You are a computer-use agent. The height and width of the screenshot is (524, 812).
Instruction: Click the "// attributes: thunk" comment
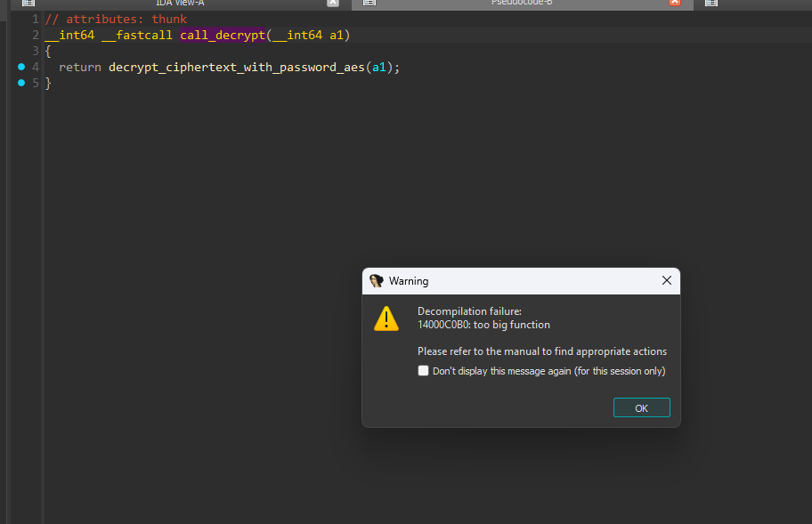click(x=116, y=19)
